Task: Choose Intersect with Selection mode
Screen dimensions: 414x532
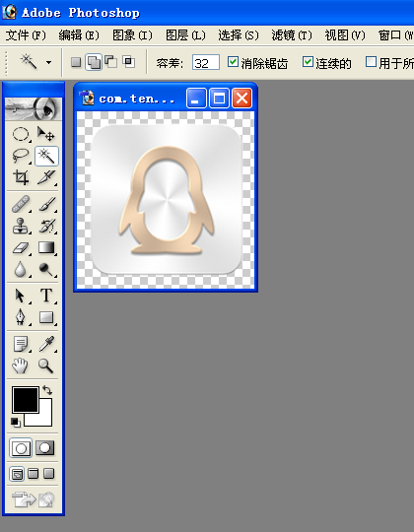Action: (129, 62)
